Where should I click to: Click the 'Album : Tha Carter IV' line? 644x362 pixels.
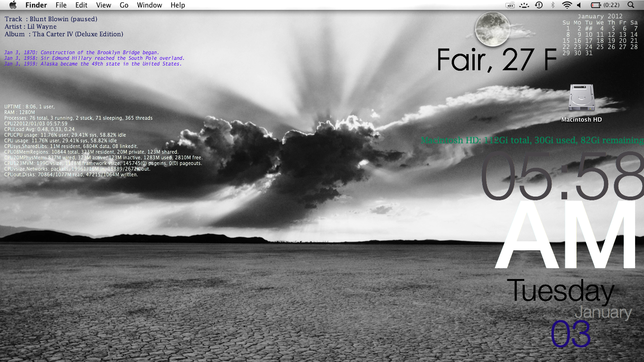[64, 34]
